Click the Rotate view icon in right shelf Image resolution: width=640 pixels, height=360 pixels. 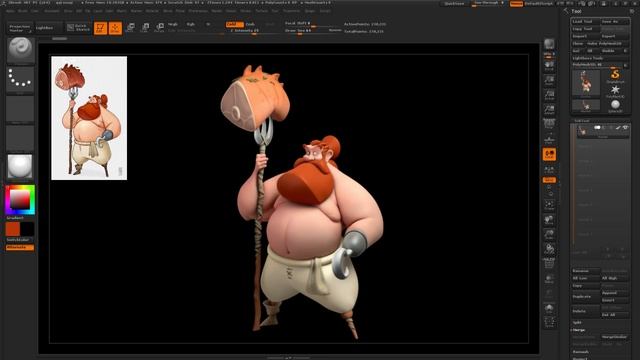pos(549,249)
